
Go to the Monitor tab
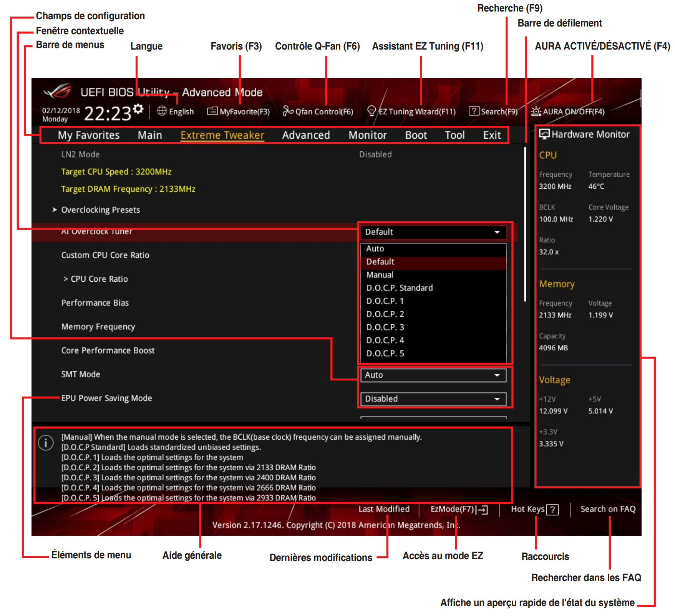point(368,135)
